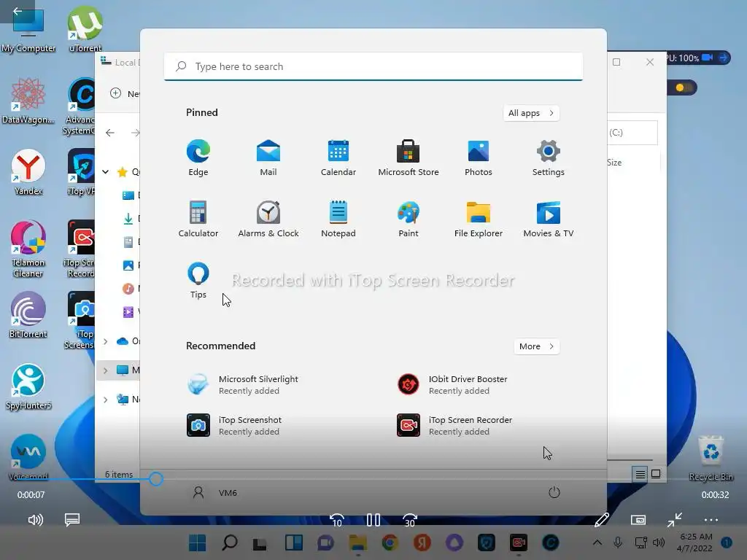
Task: Launch Movies & TV app
Action: (x=549, y=219)
